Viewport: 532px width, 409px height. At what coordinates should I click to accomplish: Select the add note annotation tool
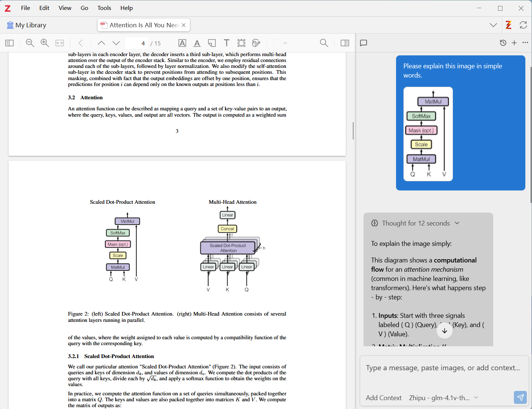pos(212,43)
